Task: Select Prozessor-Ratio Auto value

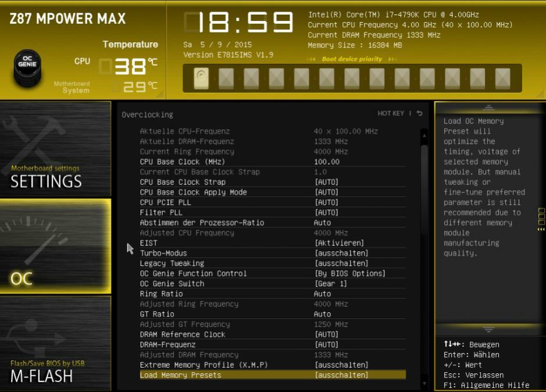Action: tap(323, 222)
